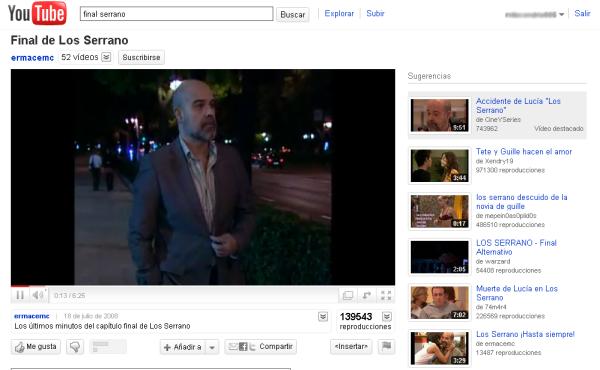Expand the 52 vídeos dropdown

click(106, 57)
